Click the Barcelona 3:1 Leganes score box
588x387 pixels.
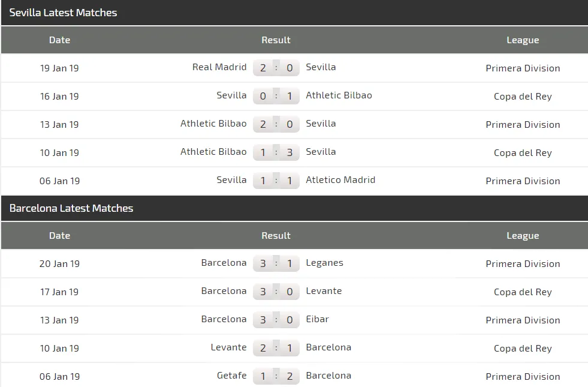tap(276, 263)
